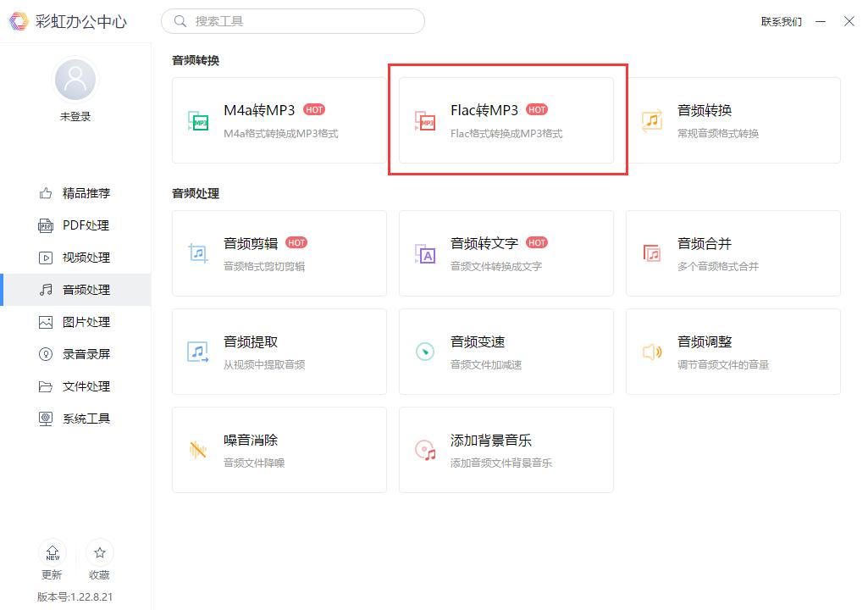Open the 系统工具 section
The height and width of the screenshot is (610, 868).
coord(75,418)
